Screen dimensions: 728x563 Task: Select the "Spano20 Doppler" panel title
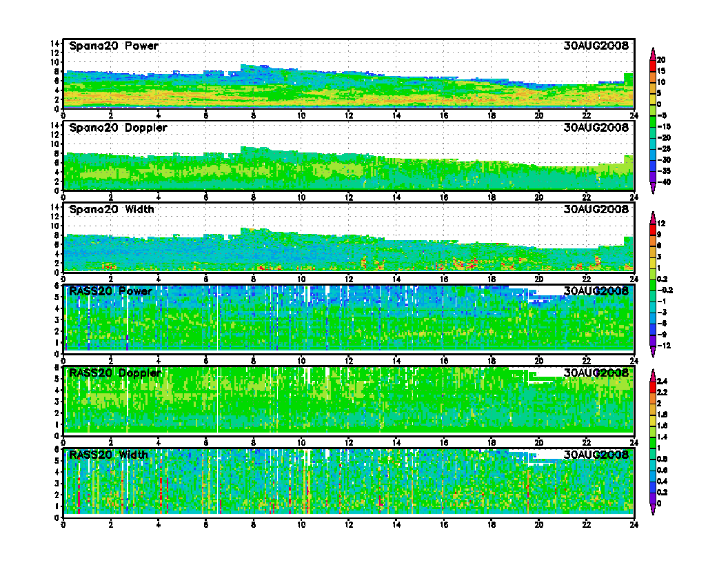coord(118,128)
